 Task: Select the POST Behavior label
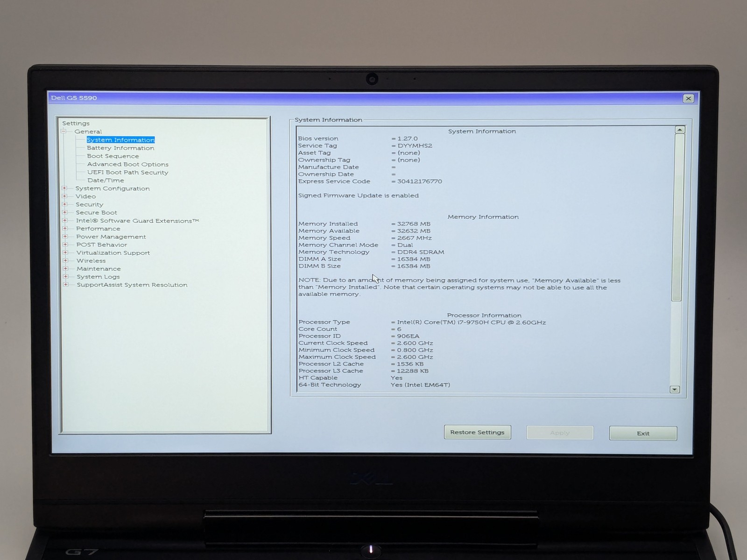tap(101, 245)
